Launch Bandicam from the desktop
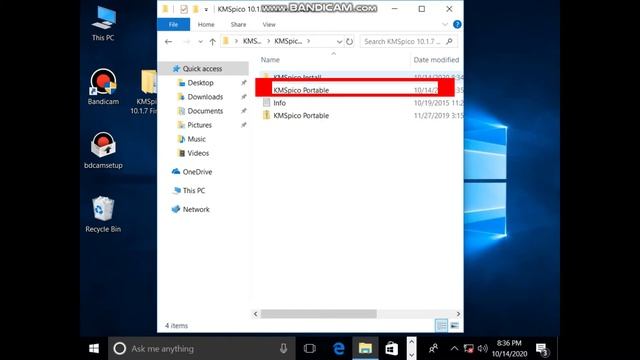 pyautogui.click(x=103, y=87)
